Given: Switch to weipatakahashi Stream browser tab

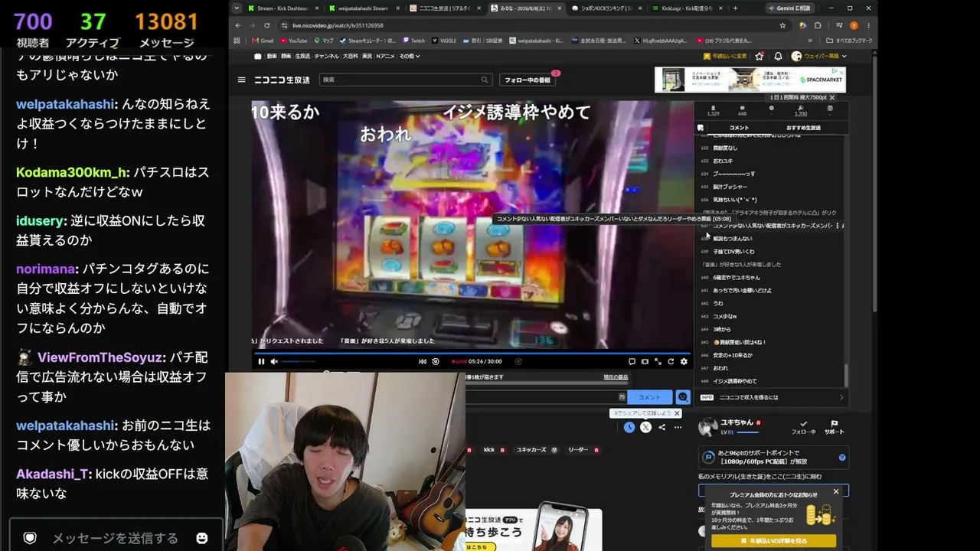Looking at the screenshot, I should tap(363, 8).
